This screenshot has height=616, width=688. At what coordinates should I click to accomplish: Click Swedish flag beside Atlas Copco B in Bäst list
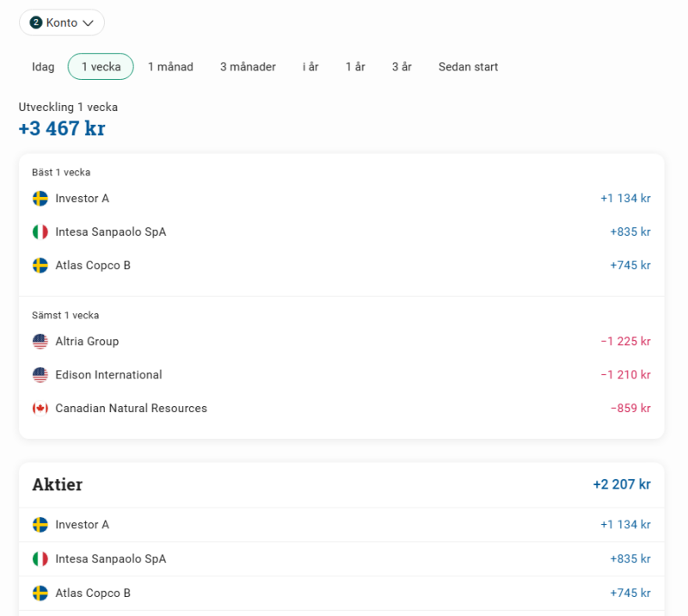[x=40, y=266]
